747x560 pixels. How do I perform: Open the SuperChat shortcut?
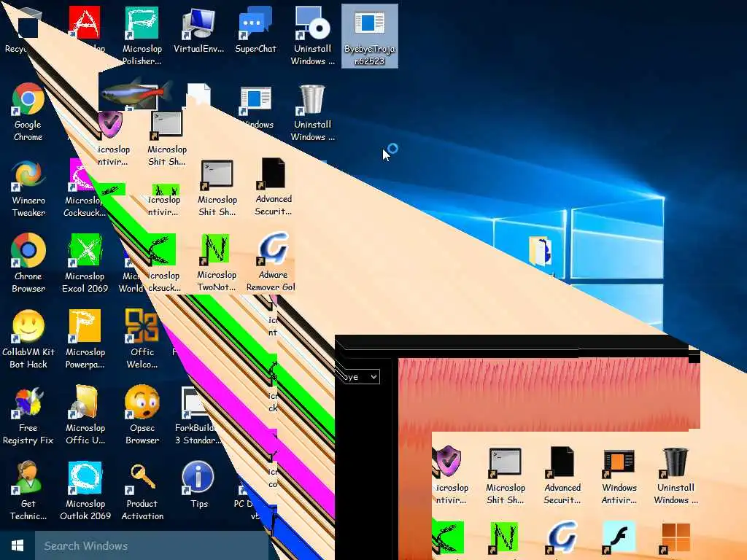click(255, 30)
